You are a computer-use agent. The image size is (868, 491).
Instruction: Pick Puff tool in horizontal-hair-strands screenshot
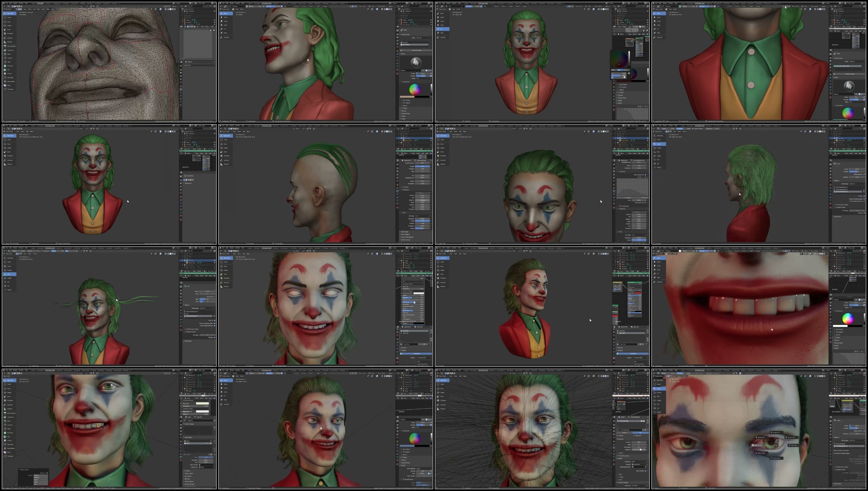(9, 282)
